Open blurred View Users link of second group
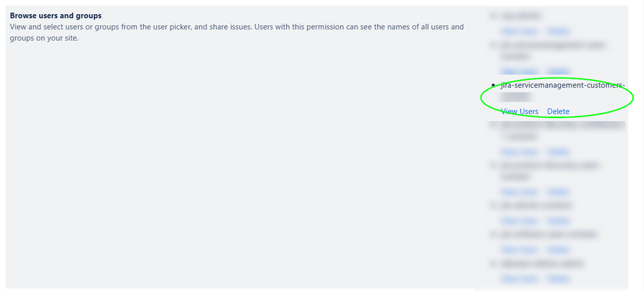 click(519, 72)
